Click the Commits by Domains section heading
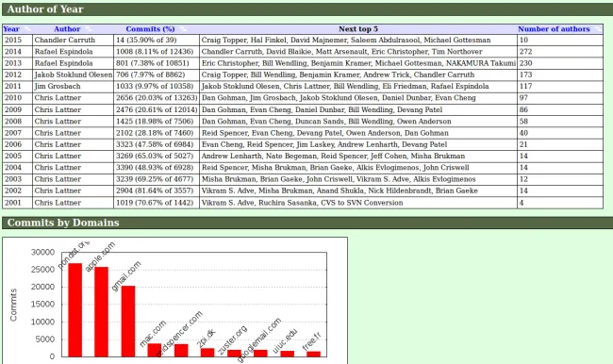The width and height of the screenshot is (613, 364). (x=63, y=223)
